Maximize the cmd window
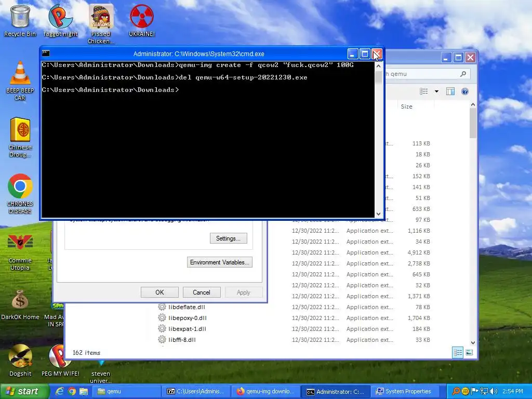532x399 pixels. click(x=365, y=54)
